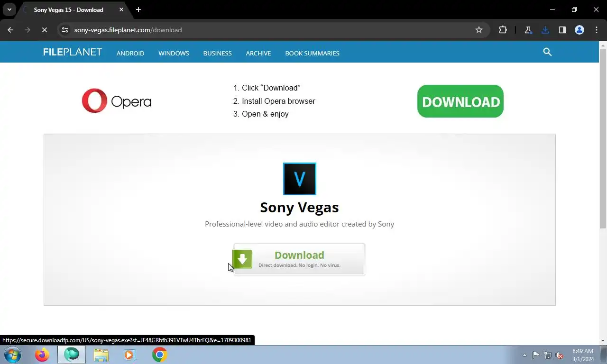Open the tab search dropdown arrow
607x364 pixels.
pyautogui.click(x=9, y=9)
